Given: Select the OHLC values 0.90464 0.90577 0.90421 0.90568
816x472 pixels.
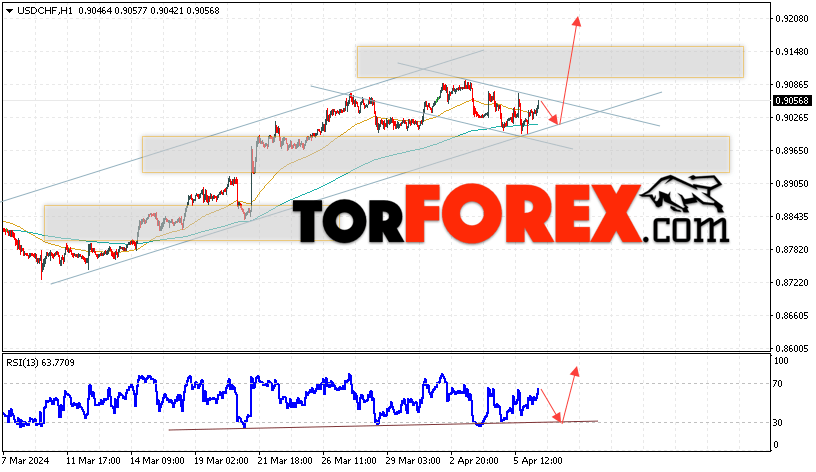Looking at the screenshot, I should 149,10.
